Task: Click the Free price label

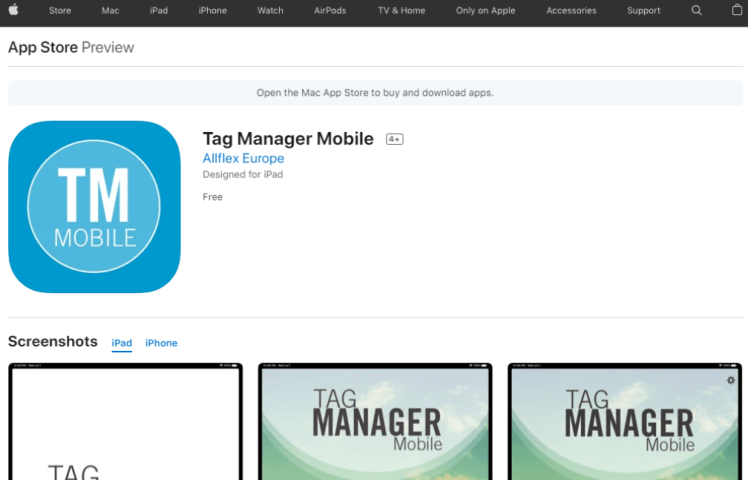Action: tap(212, 197)
